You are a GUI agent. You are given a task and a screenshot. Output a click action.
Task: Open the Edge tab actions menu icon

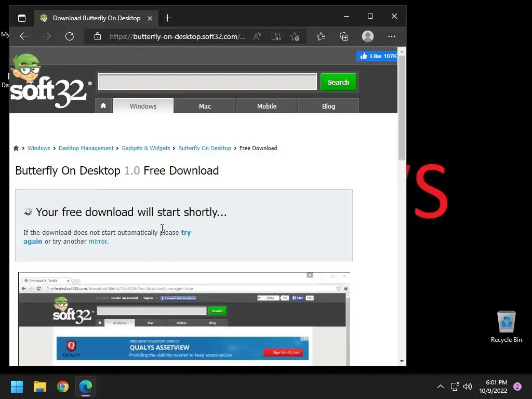coord(22,18)
